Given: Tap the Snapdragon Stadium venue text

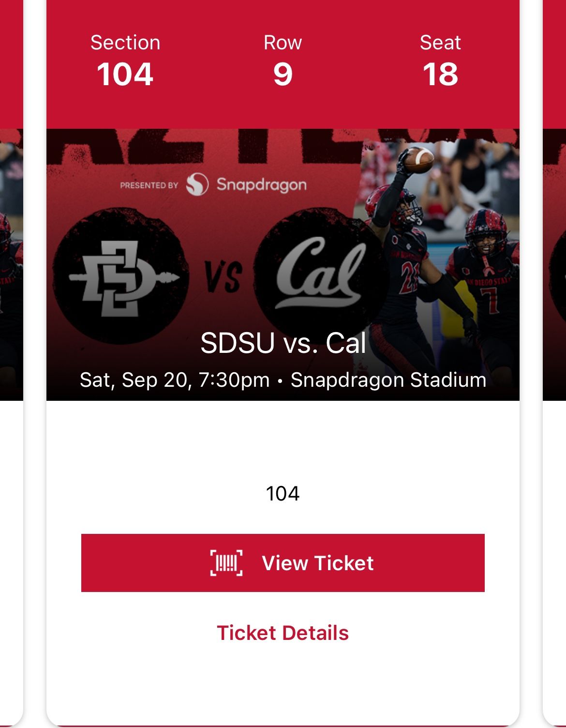Looking at the screenshot, I should point(388,380).
